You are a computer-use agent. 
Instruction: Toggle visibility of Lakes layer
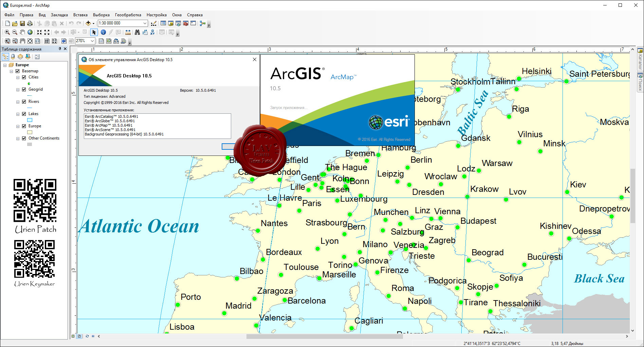click(x=24, y=114)
